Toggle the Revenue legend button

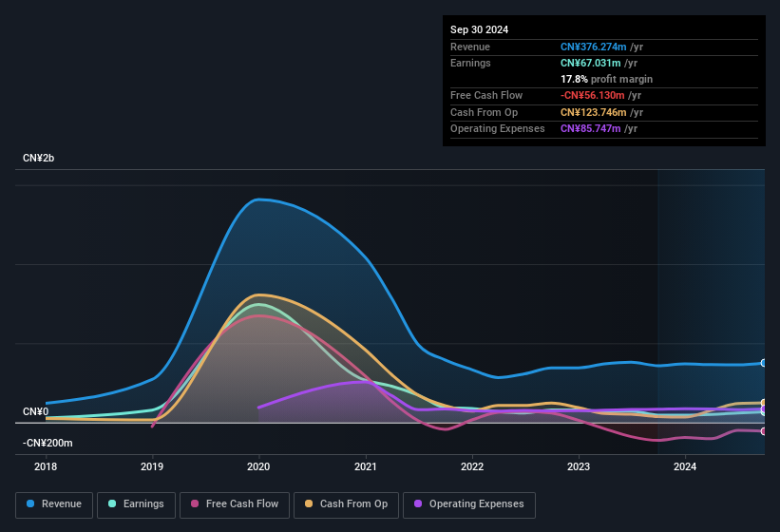[x=54, y=504]
